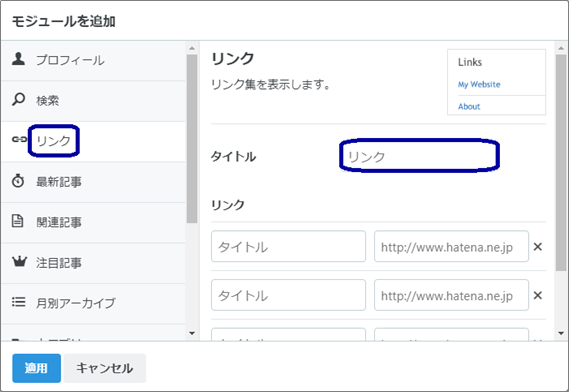Click second link row タイトル field
569x392 pixels.
[x=288, y=295]
